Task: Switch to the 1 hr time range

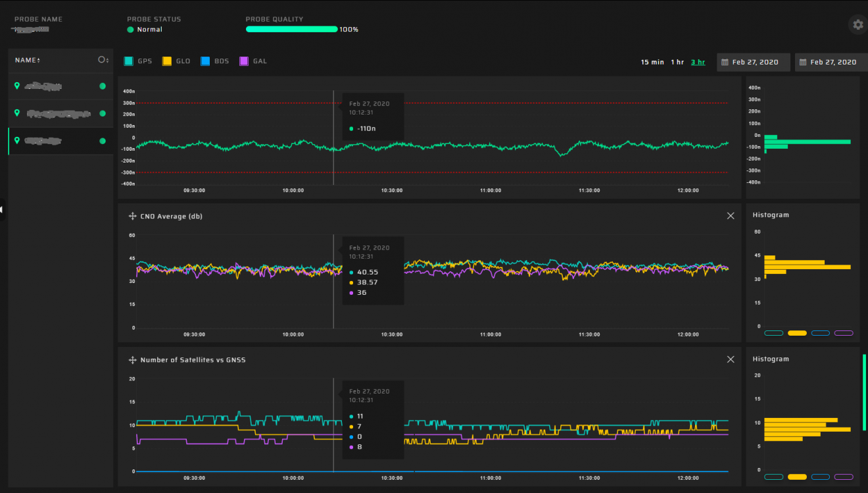Action: (x=677, y=63)
